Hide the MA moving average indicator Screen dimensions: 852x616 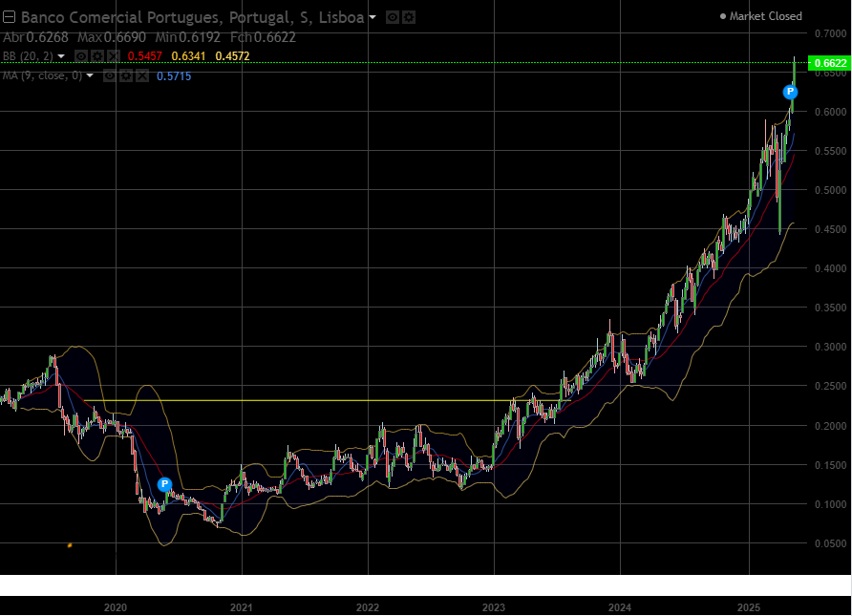coord(109,75)
